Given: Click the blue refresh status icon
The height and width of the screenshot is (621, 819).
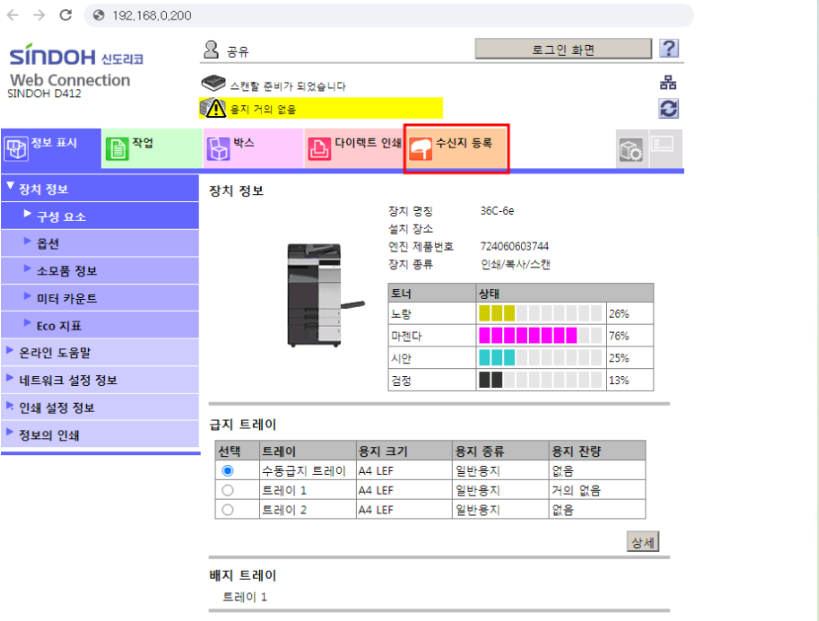Looking at the screenshot, I should click(x=669, y=109).
